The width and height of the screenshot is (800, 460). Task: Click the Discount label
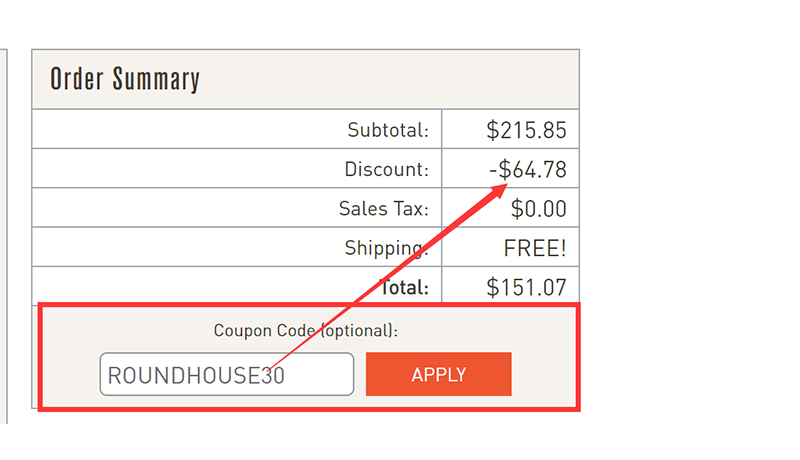pos(386,170)
